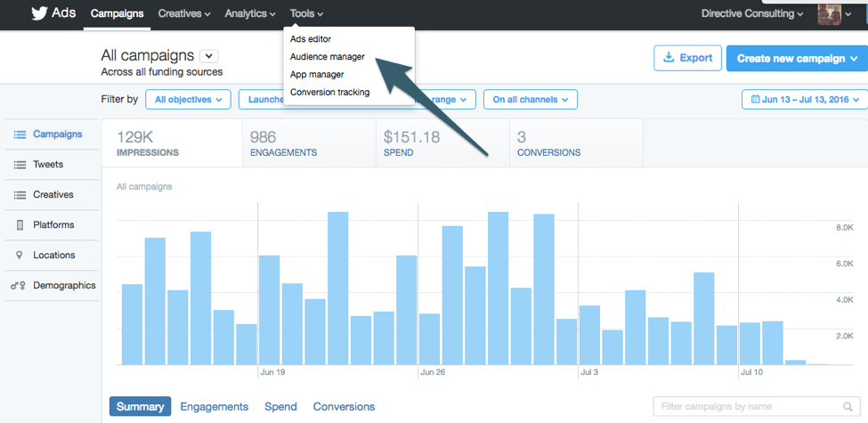The height and width of the screenshot is (423, 868).
Task: Click the Demographics gender icon
Action: [19, 286]
